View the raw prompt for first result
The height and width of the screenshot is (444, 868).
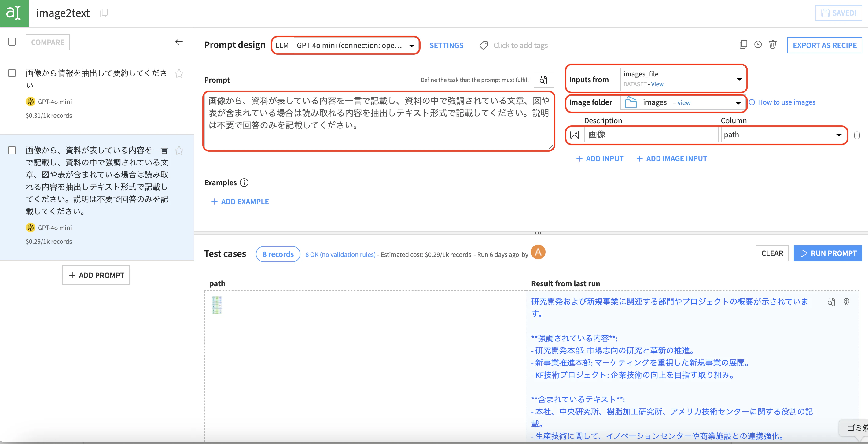coord(831,302)
